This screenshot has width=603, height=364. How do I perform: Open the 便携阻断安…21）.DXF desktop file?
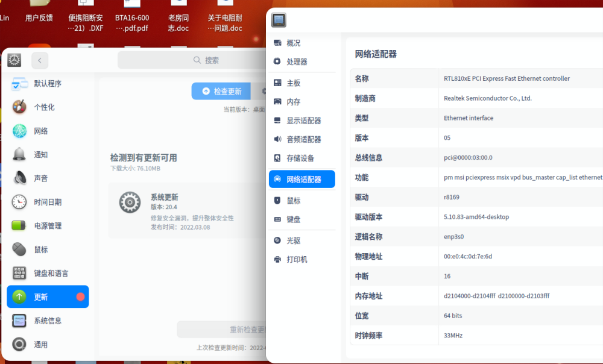coord(86,17)
